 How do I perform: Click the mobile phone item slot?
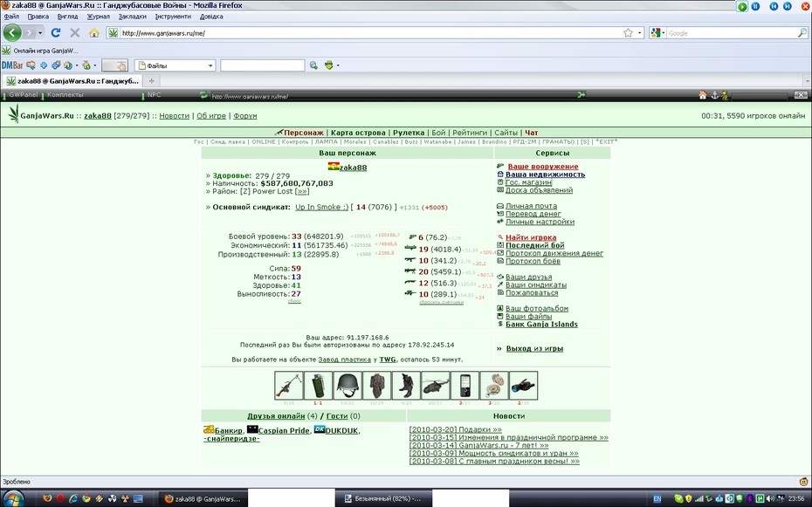(464, 386)
